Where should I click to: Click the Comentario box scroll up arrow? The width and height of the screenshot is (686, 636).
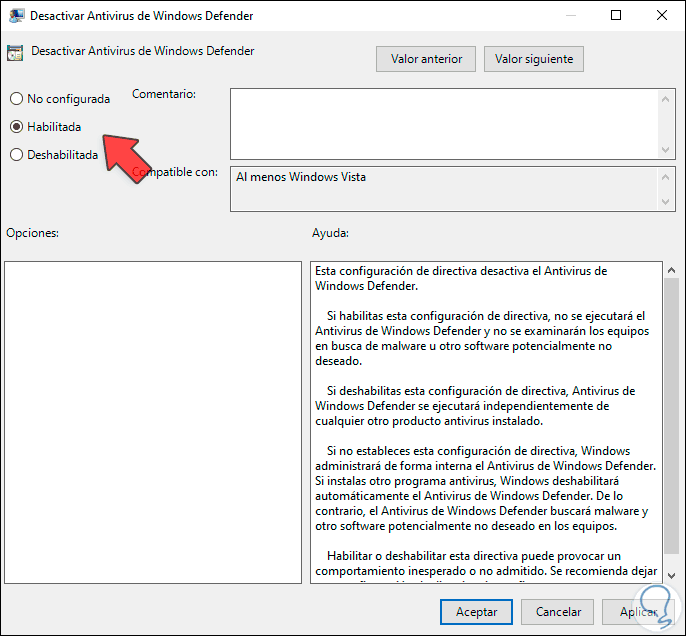pos(665,99)
